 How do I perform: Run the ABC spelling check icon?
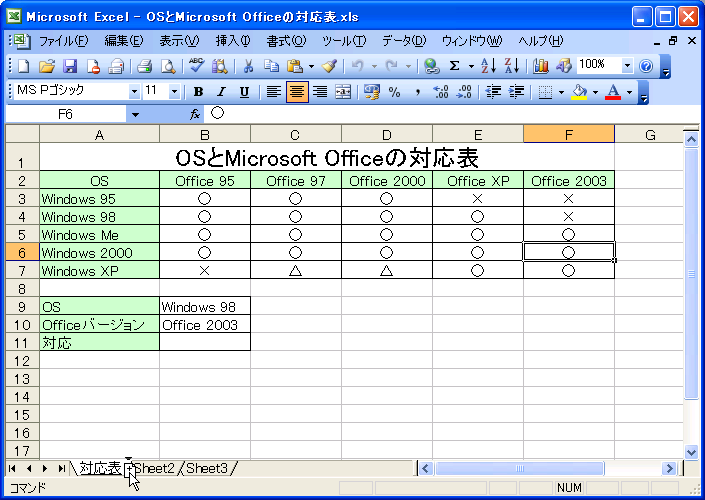pyautogui.click(x=196, y=66)
